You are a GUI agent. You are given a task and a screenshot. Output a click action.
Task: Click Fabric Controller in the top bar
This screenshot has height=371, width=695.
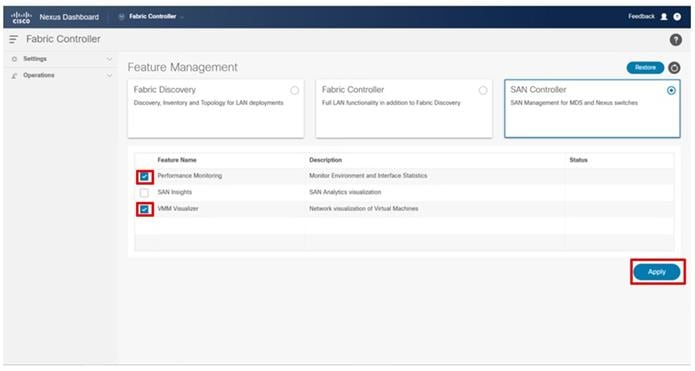[x=152, y=16]
